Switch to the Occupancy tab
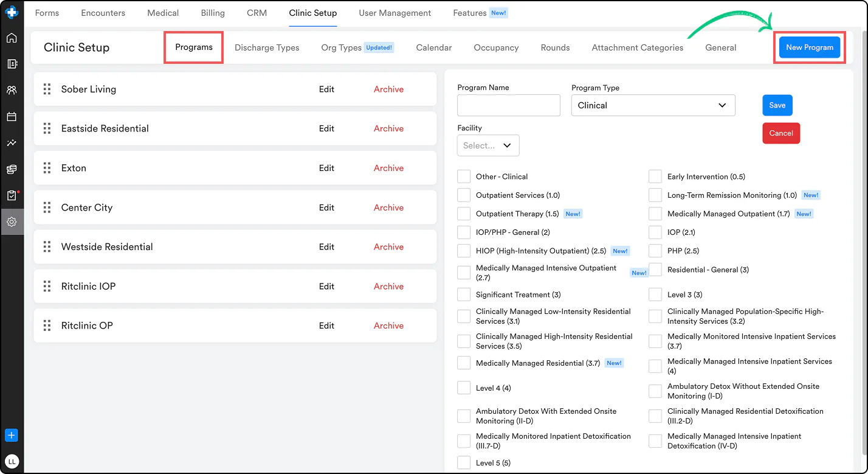This screenshot has width=868, height=474. coord(496,47)
